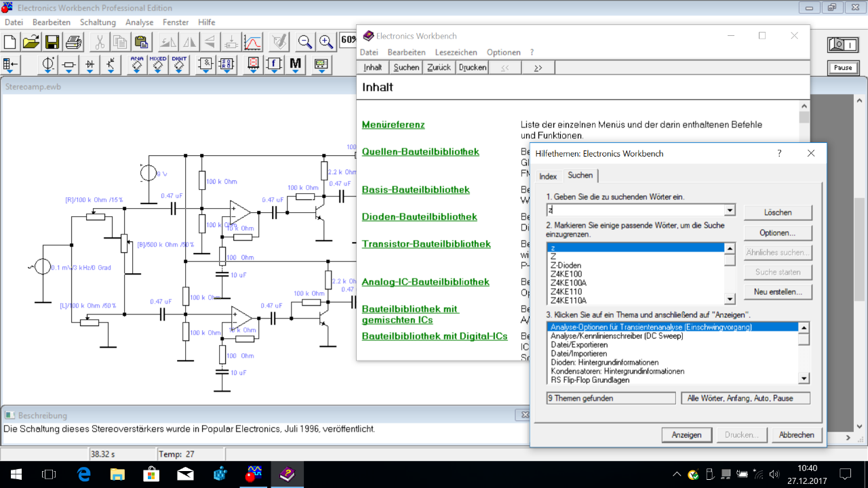Open the Digital SR flip-flop parts bin
This screenshot has height=488, width=868.
pos(227,65)
